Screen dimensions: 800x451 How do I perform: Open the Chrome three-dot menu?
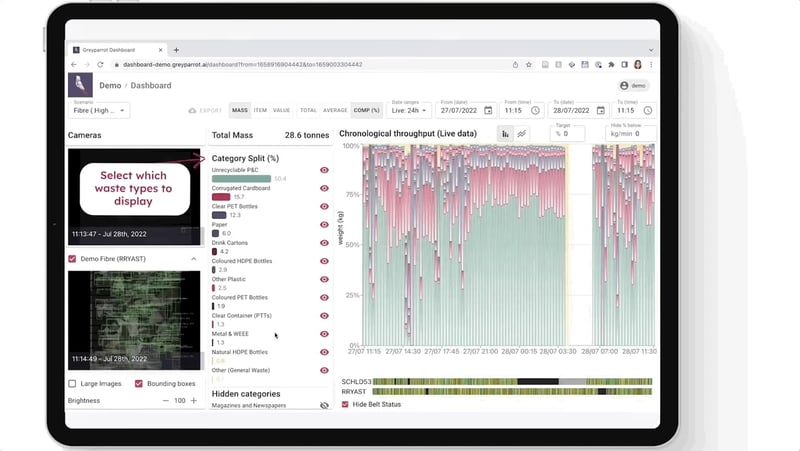[x=651, y=65]
